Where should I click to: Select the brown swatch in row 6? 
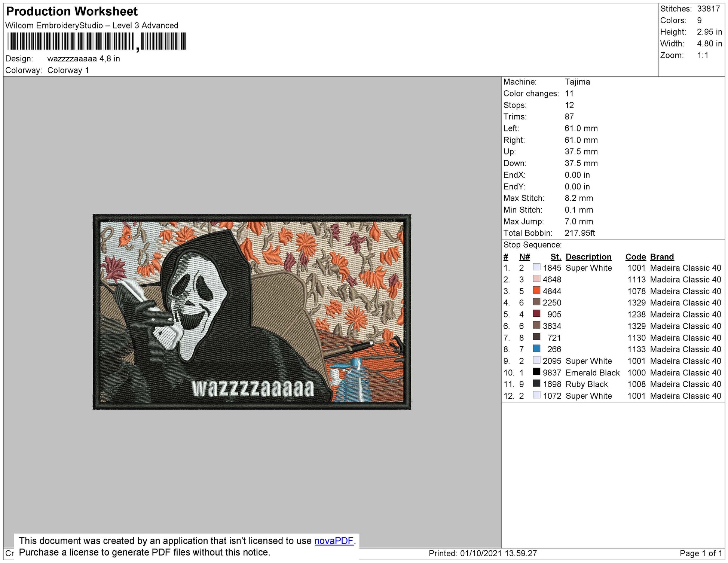pos(536,325)
